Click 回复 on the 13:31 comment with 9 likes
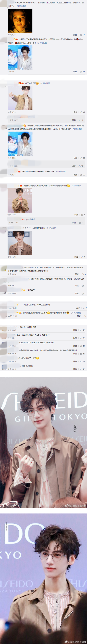The width and height of the screenshot is (87, 644). coord(76,257)
